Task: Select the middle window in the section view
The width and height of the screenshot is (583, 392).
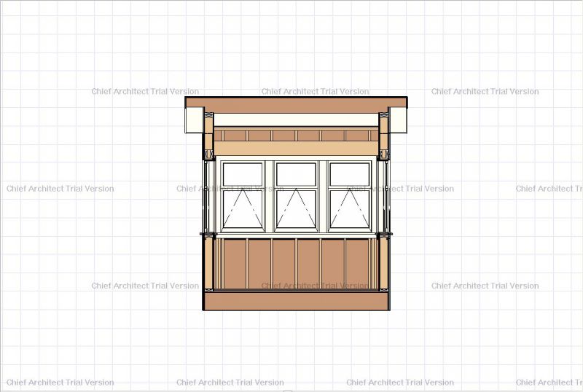Action: pyautogui.click(x=296, y=197)
